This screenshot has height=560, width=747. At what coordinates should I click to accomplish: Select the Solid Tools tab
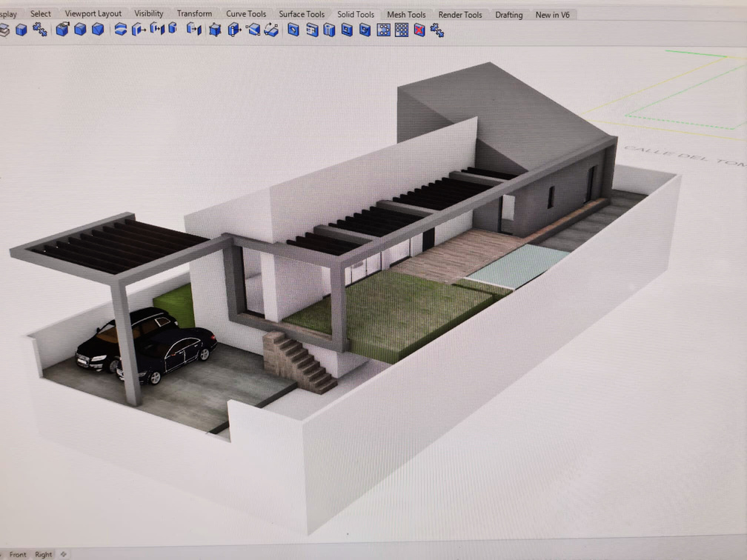point(356,14)
